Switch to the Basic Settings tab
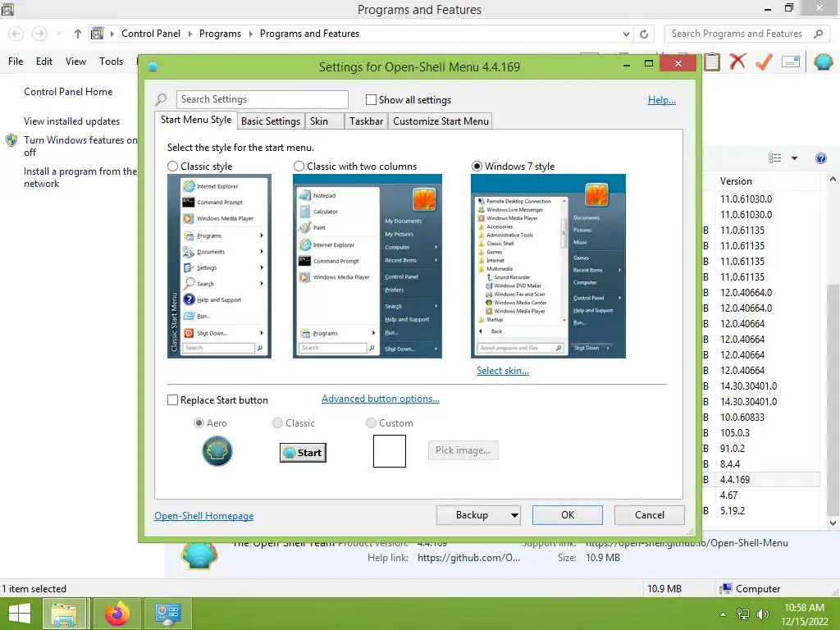 (x=271, y=121)
